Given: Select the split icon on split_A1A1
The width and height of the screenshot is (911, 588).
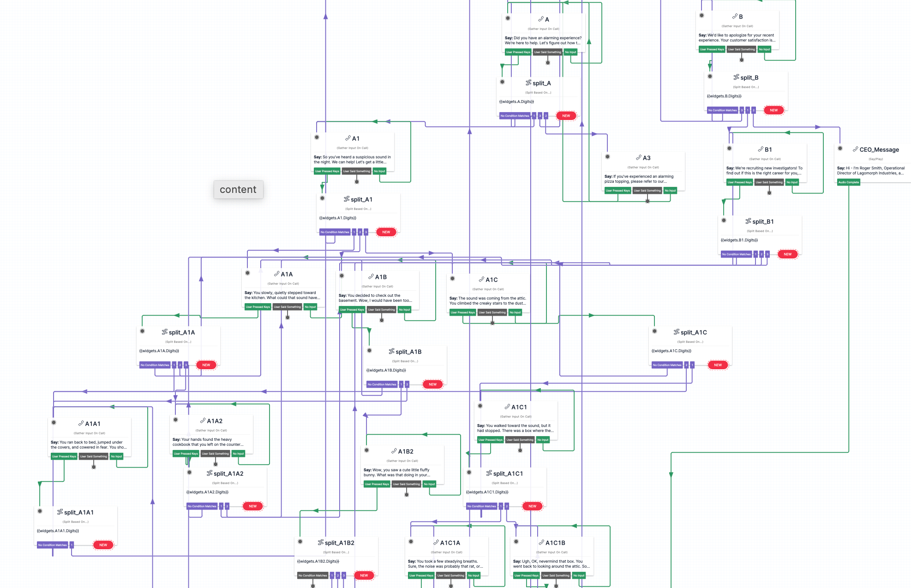Looking at the screenshot, I should (60, 512).
